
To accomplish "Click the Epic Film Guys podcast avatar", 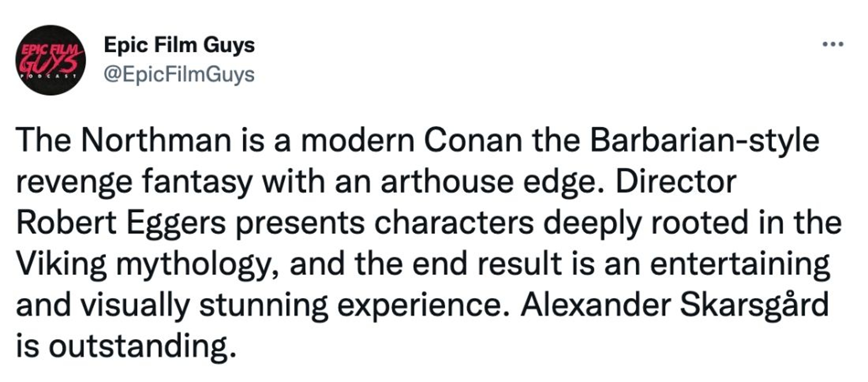I will (x=51, y=60).
